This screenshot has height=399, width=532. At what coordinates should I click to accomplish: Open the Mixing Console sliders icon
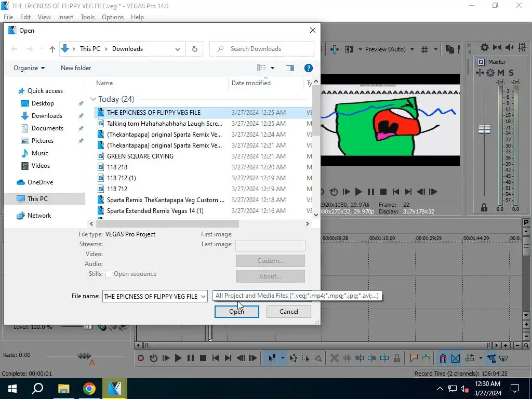tap(522, 47)
